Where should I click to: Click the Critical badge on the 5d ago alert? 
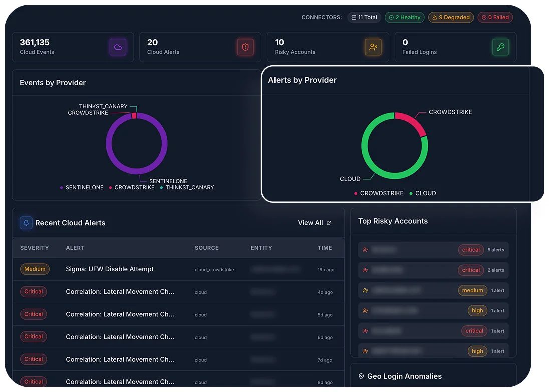tap(33, 314)
